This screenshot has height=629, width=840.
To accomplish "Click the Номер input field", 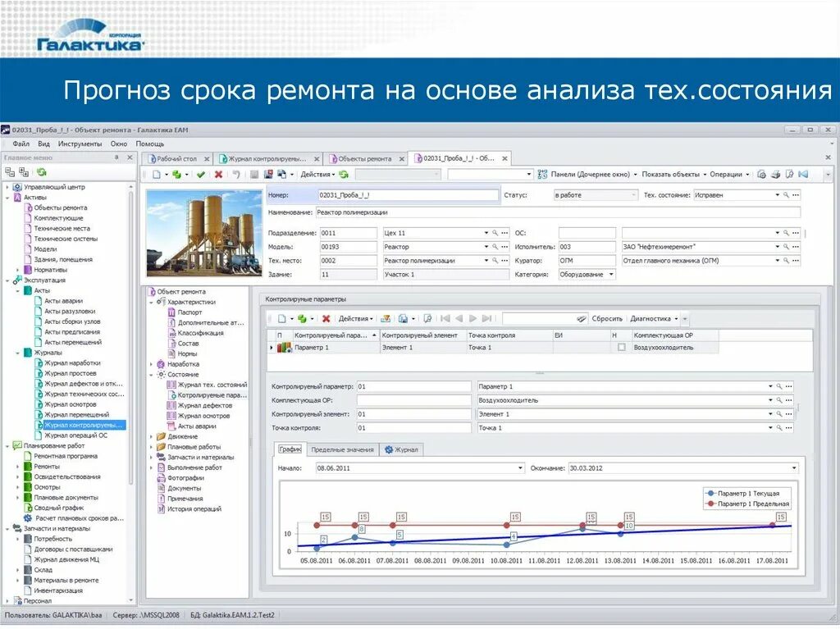I will click(409, 195).
